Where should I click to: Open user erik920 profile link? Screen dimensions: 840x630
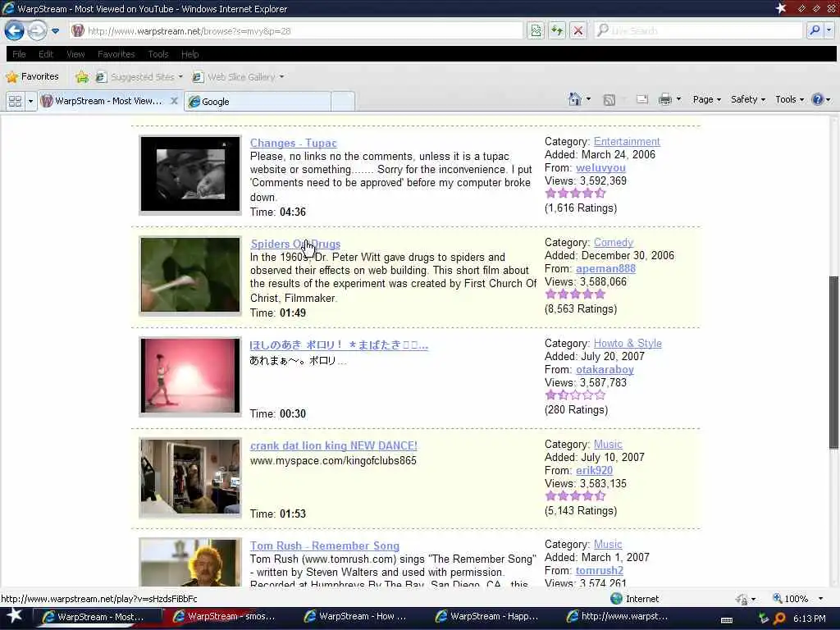coord(594,470)
